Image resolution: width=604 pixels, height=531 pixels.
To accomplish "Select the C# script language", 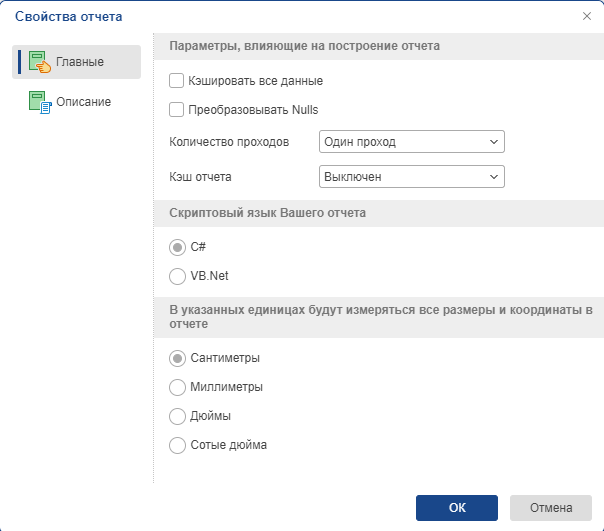I will point(177,247).
